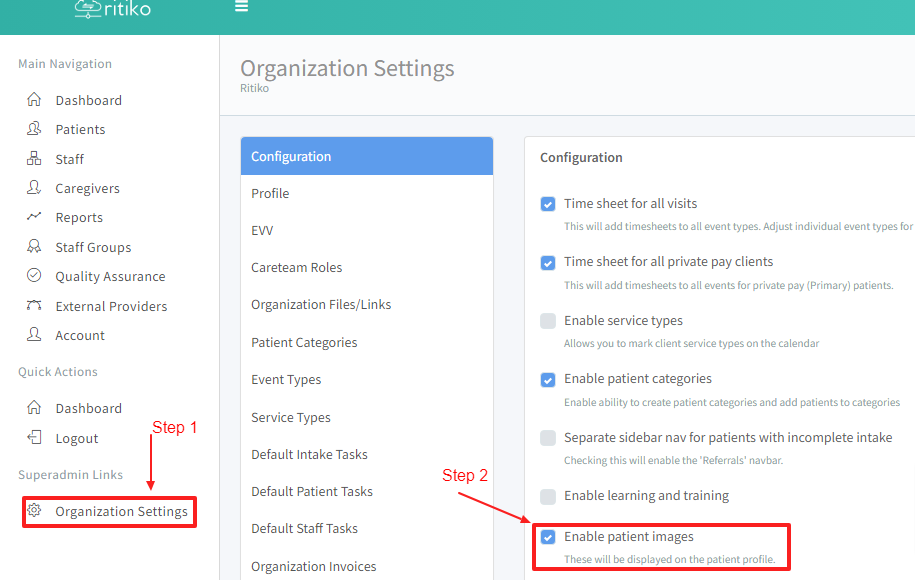The image size is (915, 580).
Task: Open the EVV settings tab
Action: [x=262, y=230]
